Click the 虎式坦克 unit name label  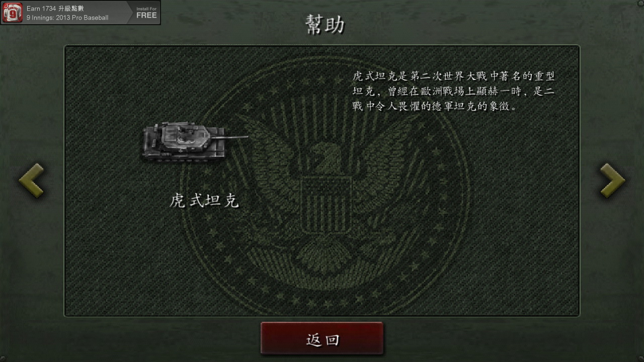204,201
